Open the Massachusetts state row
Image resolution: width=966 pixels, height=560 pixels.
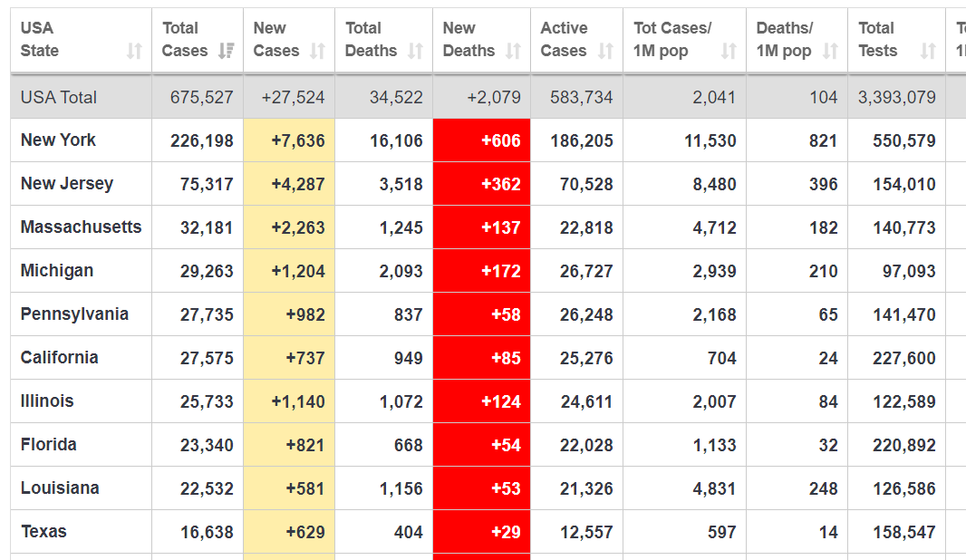point(81,227)
